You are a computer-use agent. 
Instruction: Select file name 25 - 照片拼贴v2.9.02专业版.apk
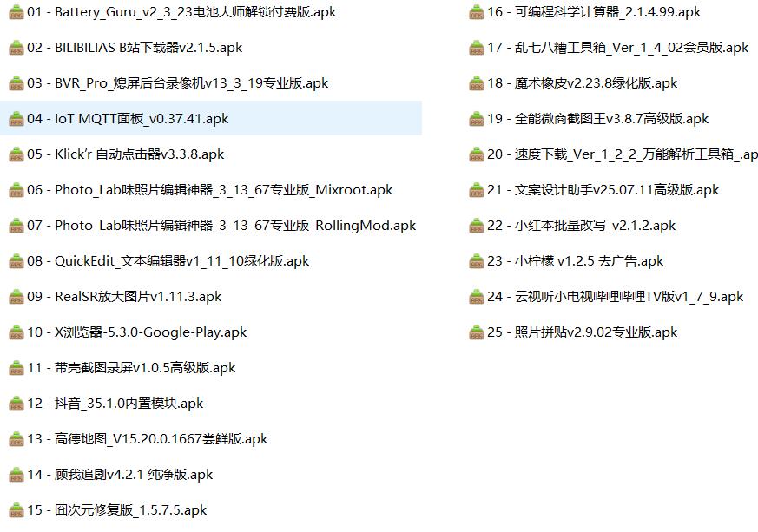coord(583,332)
